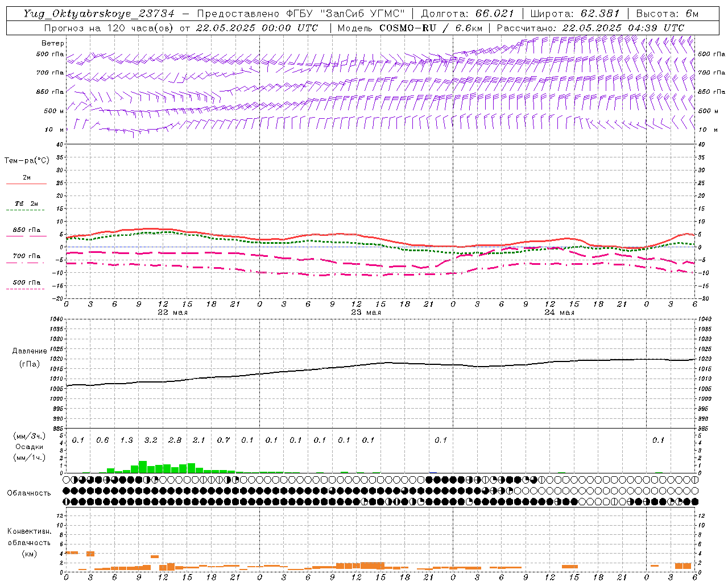Image resolution: width=728 pixels, height=582 pixels.
Task: Click the Тем-ра(°C) axis title
Action: (x=27, y=161)
